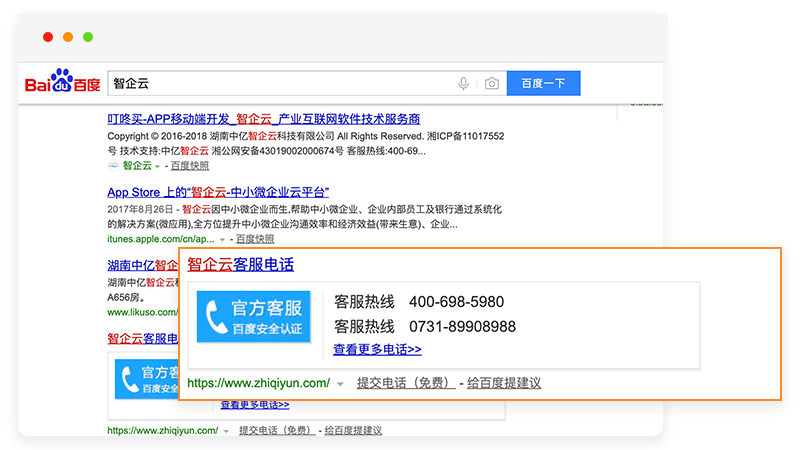Click bottom 提交电话（免费） link
Image resolution: width=800 pixels, height=450 pixels.
click(277, 431)
